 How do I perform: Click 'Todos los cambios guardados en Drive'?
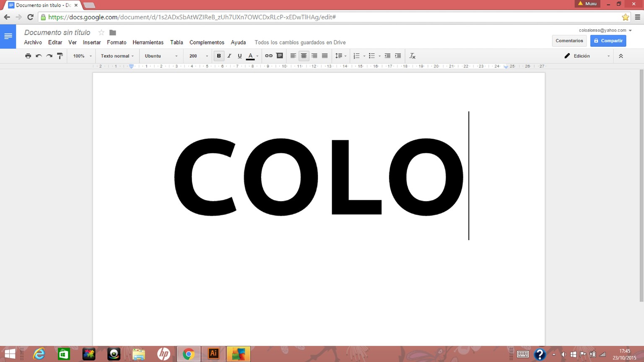pos(300,42)
